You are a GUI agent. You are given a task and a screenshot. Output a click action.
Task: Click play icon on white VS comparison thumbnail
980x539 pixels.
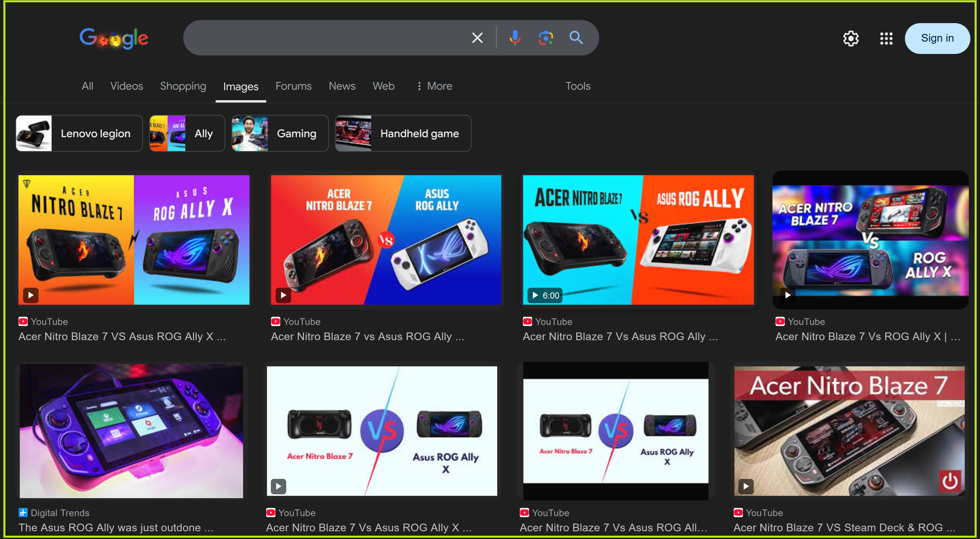pyautogui.click(x=278, y=486)
